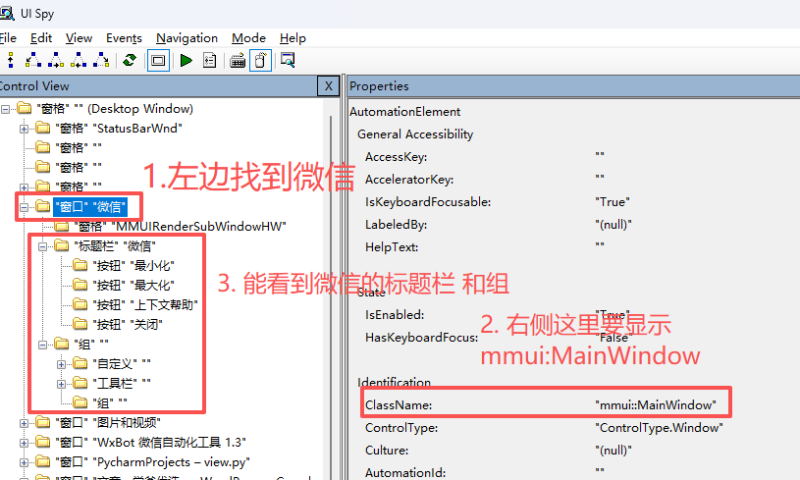The image size is (800, 480).
Task: Click the ControlType value "ControlType.Window"
Action: (659, 428)
